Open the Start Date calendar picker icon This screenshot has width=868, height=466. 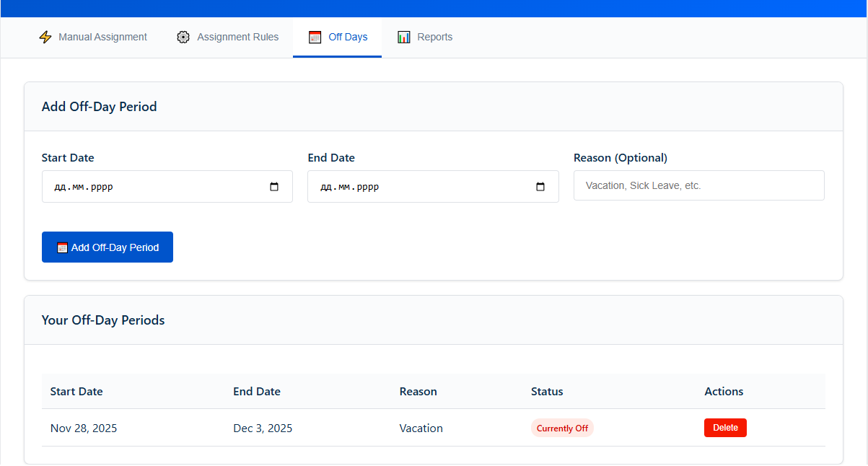(x=274, y=187)
